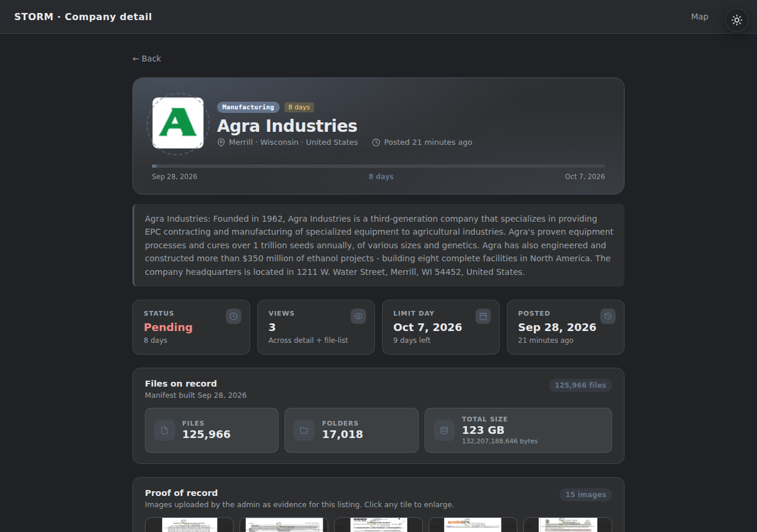
Task: Click the file icon in Files tile
Action: point(164,430)
